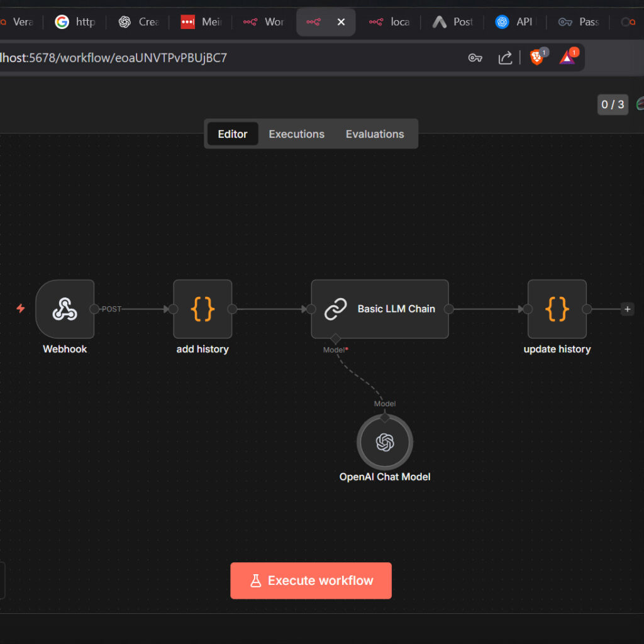Click the red webhook trigger lightning bolt
The width and height of the screenshot is (644, 644).
pos(21,309)
